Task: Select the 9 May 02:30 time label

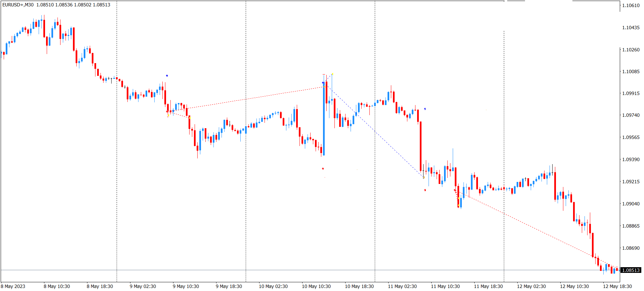Action: tap(143, 286)
